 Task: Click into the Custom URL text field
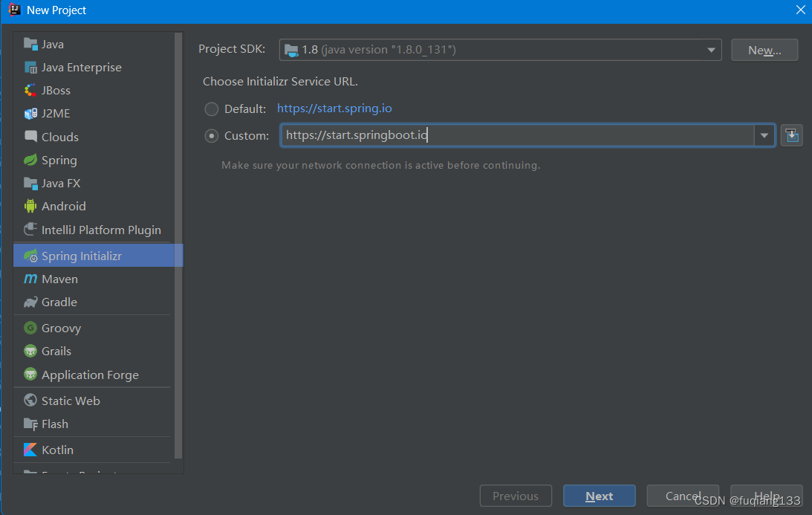point(517,136)
